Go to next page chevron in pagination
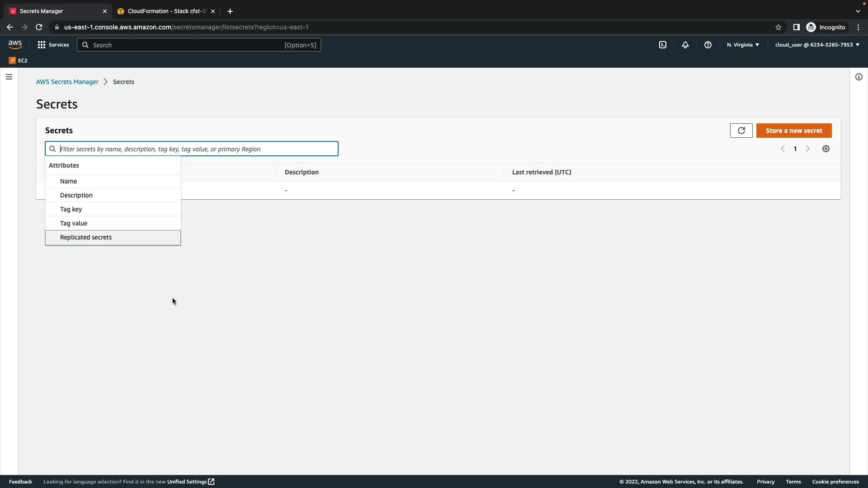 pyautogui.click(x=807, y=149)
